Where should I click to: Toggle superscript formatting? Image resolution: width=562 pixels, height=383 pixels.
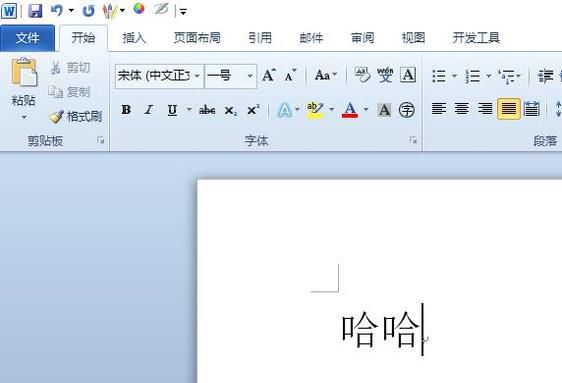[x=253, y=110]
